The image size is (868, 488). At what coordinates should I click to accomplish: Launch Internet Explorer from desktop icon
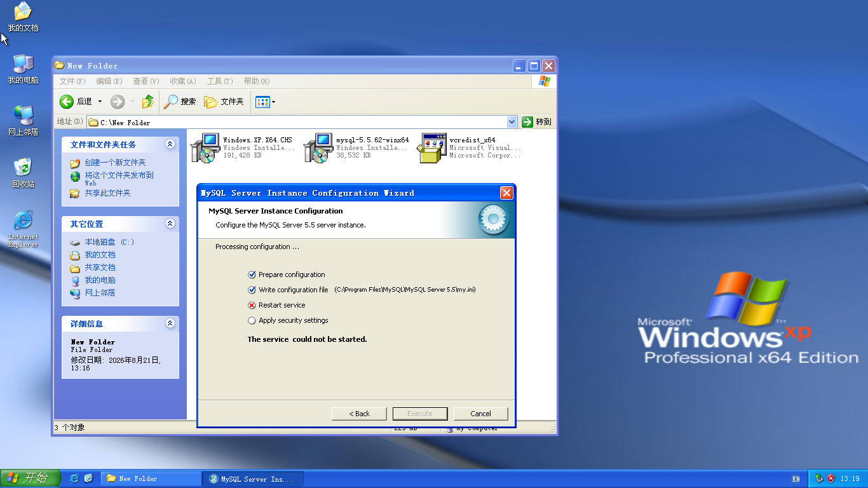click(24, 229)
